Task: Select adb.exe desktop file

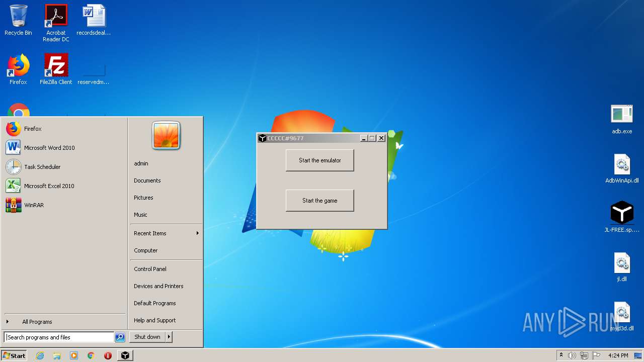Action: [x=622, y=119]
